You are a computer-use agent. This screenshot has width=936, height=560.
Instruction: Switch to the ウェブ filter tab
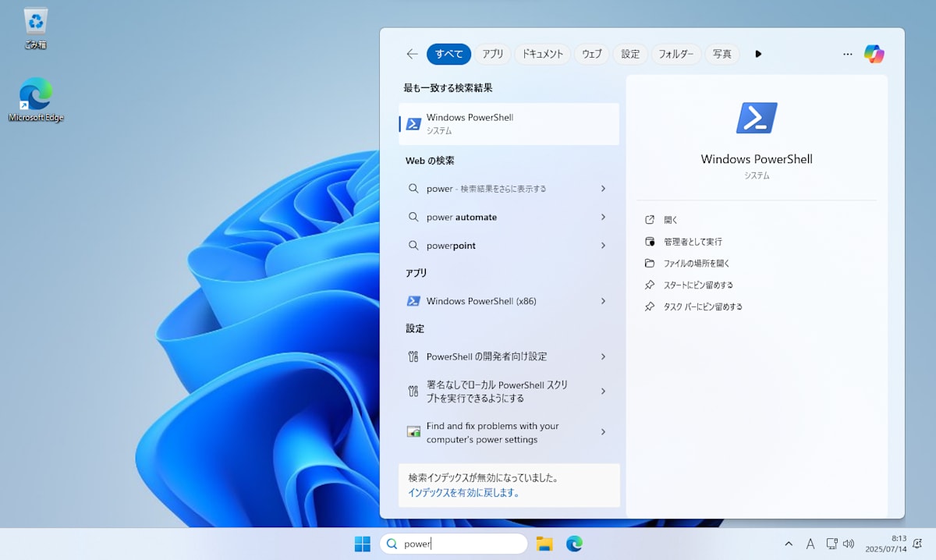(x=592, y=54)
